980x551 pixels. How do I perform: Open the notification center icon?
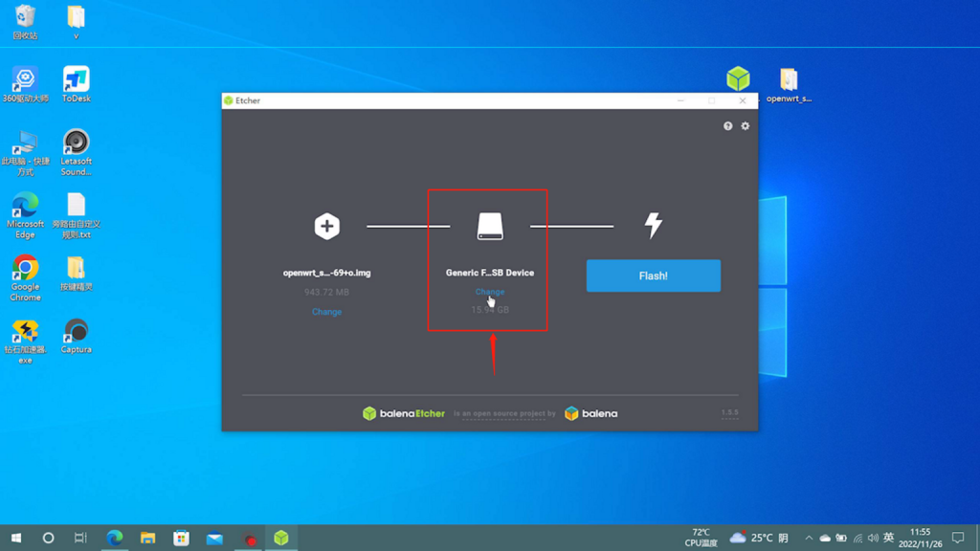click(958, 538)
